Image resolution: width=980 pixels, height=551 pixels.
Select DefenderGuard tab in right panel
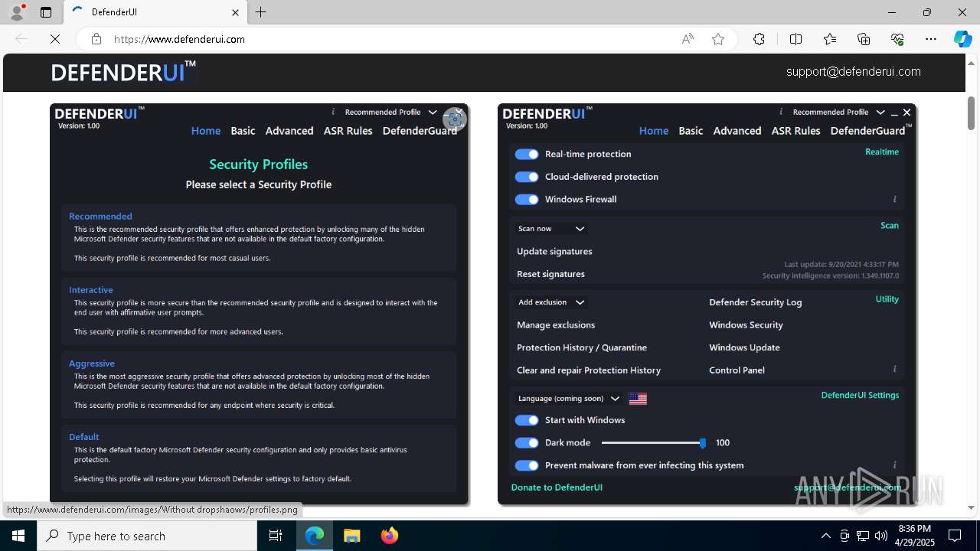869,131
